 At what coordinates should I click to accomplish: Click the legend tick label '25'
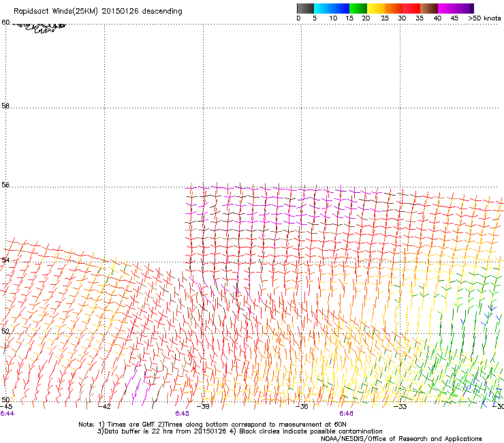(x=385, y=18)
